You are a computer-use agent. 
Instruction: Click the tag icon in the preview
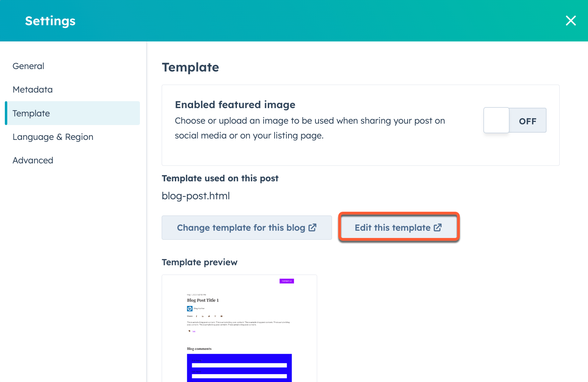point(189,331)
